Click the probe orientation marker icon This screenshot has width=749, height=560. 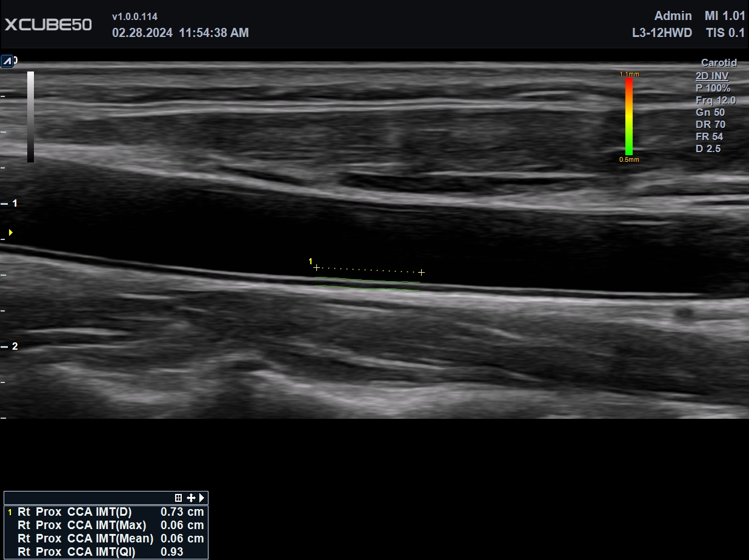pos(7,61)
